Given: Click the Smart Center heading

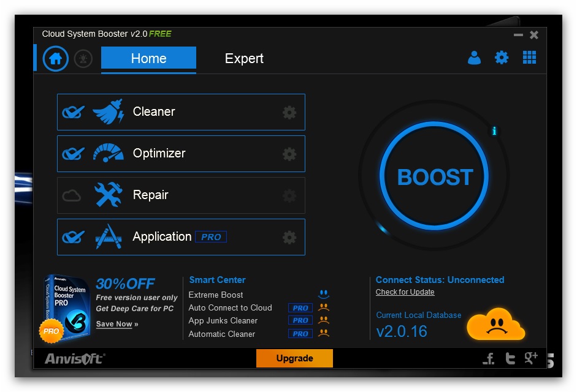Looking at the screenshot, I should click(x=217, y=280).
